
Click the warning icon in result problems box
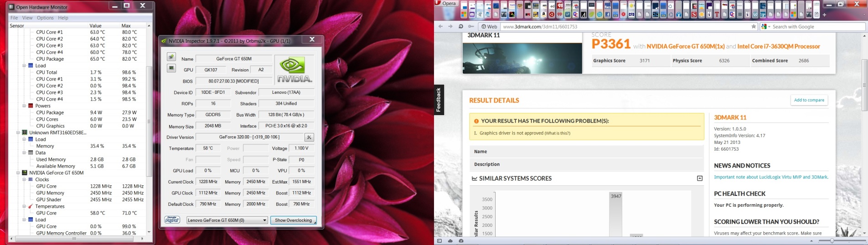[476, 121]
